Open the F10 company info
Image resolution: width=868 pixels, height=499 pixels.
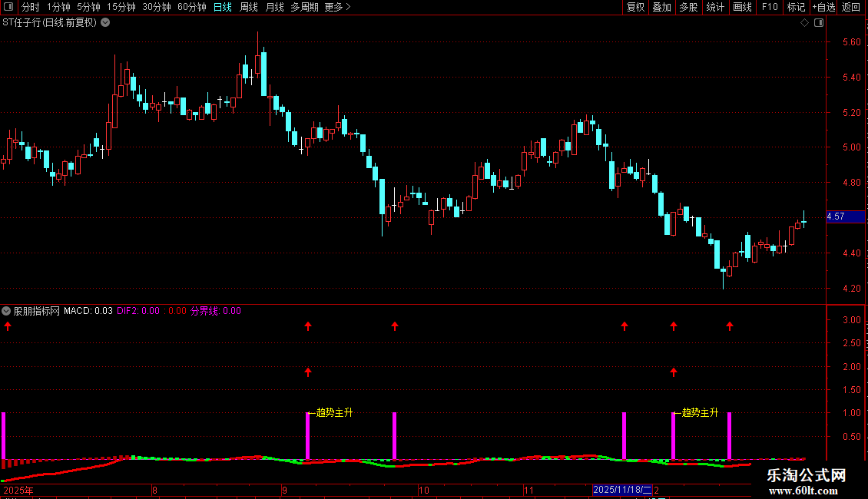click(x=770, y=7)
